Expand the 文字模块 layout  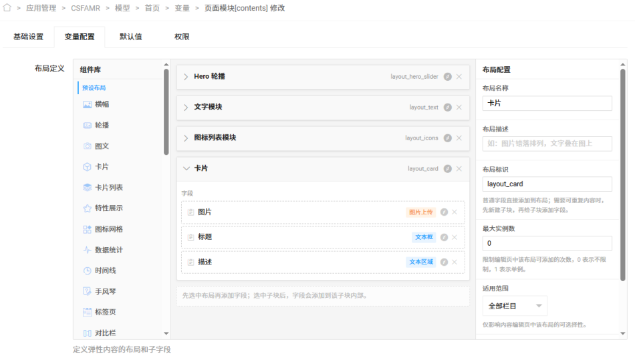tap(186, 107)
